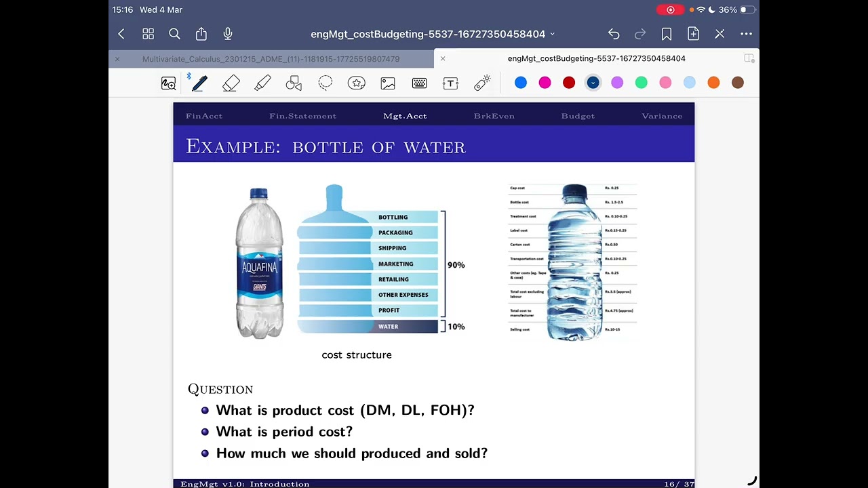Jump to BrkEven slide section

(x=494, y=116)
